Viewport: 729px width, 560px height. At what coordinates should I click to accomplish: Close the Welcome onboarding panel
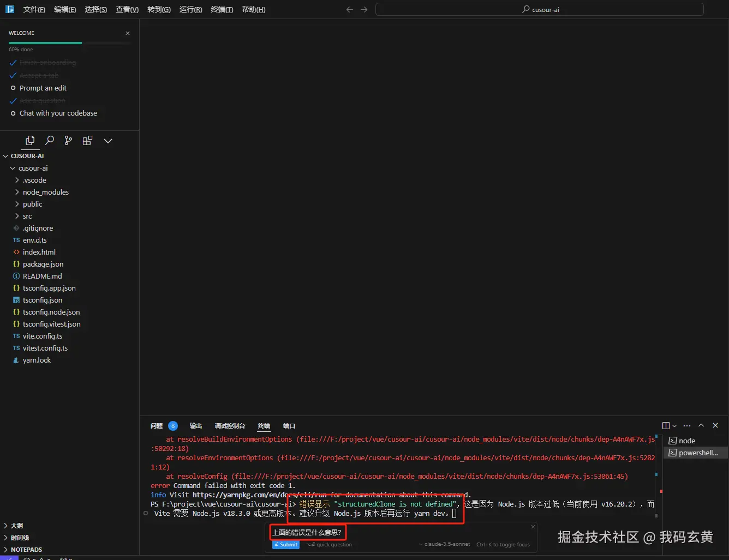click(128, 33)
